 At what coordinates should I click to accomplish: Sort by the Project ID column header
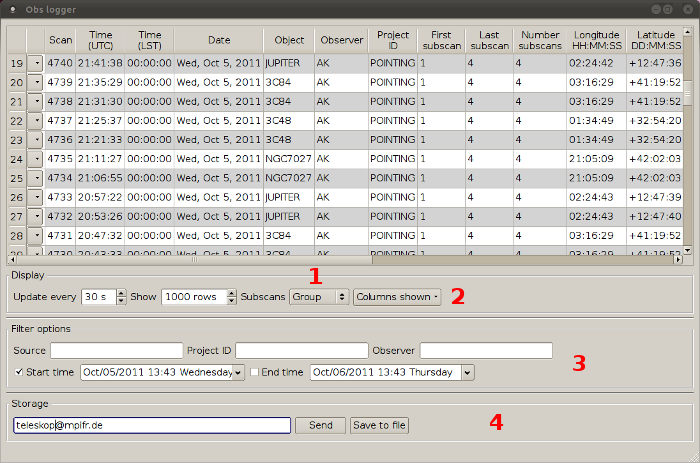pos(393,40)
